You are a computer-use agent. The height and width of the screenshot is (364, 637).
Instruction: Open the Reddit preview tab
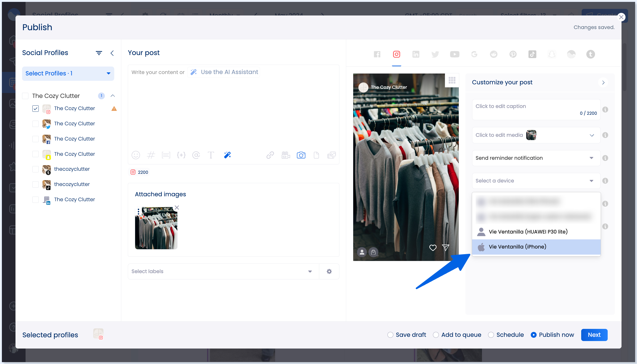coord(493,54)
